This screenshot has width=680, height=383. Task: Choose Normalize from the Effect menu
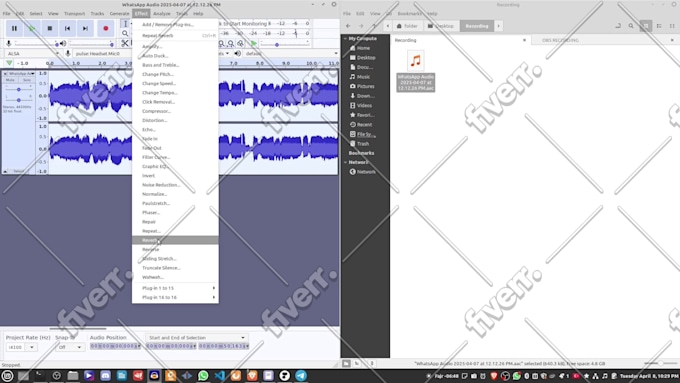[x=175, y=194]
